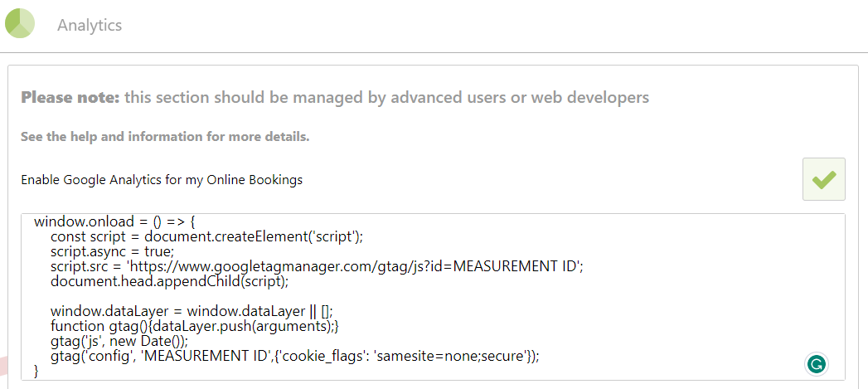Click the document.head.appendChild(script) line
The height and width of the screenshot is (389, 868).
pyautogui.click(x=169, y=281)
